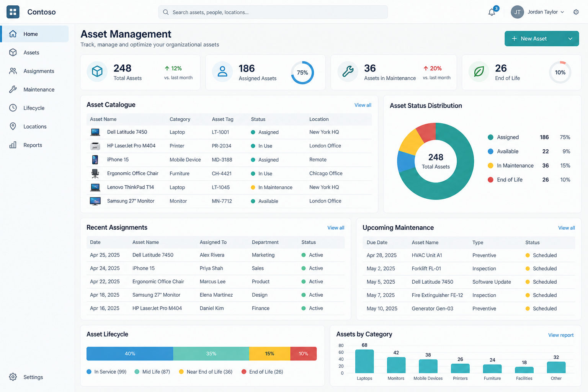
Task: Click the Reports bar chart icon in sidebar
Action: click(13, 145)
